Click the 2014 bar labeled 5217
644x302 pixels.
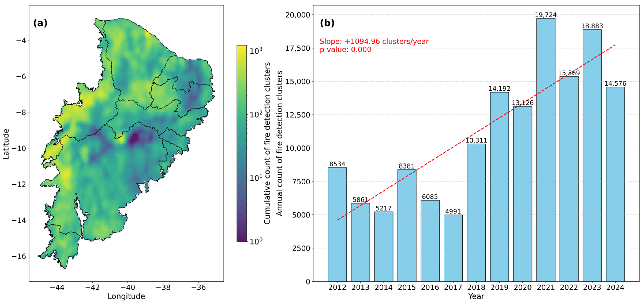383,247
